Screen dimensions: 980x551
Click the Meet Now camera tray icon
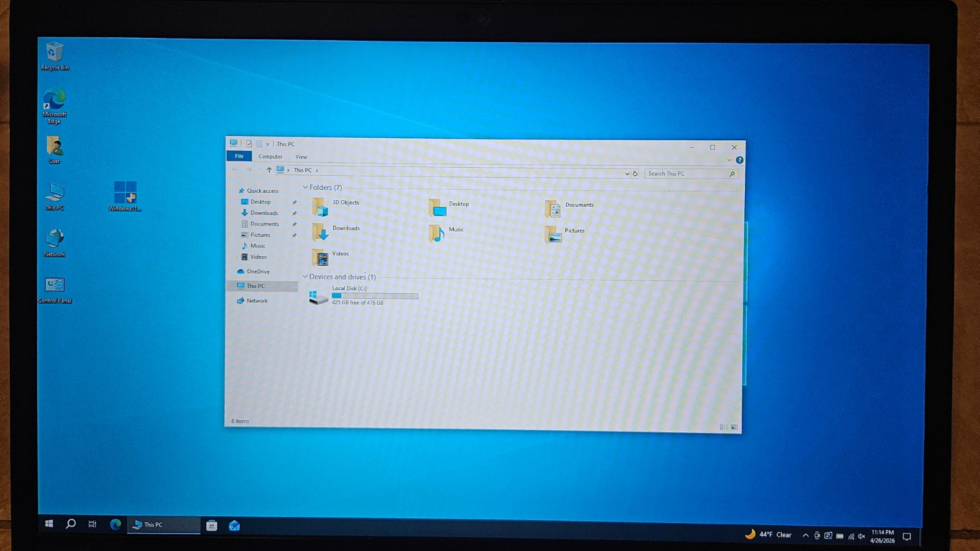click(x=817, y=536)
